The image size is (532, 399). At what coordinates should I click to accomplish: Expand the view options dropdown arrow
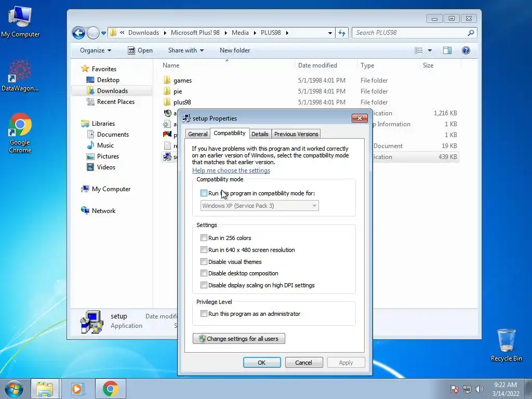(x=430, y=50)
